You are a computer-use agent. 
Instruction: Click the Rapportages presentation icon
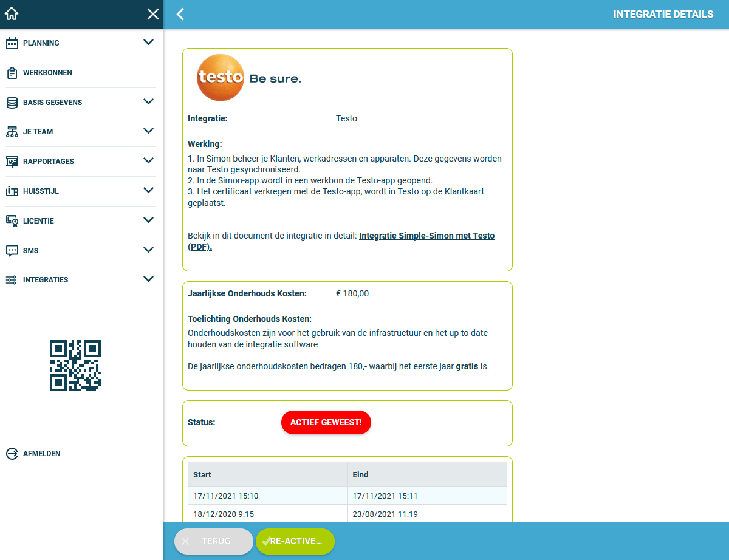click(12, 162)
